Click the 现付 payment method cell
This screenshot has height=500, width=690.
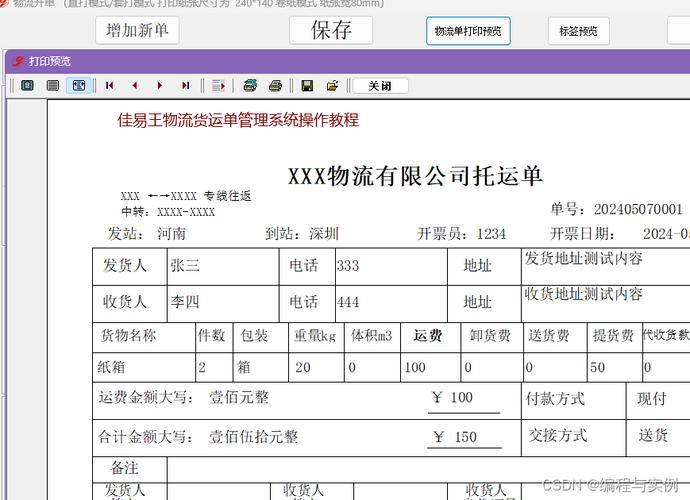[x=652, y=399]
